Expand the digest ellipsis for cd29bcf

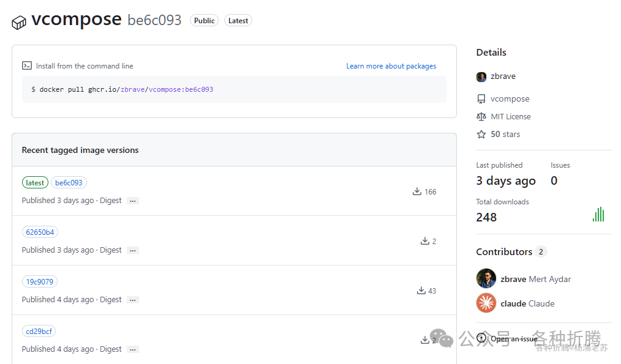tap(133, 349)
